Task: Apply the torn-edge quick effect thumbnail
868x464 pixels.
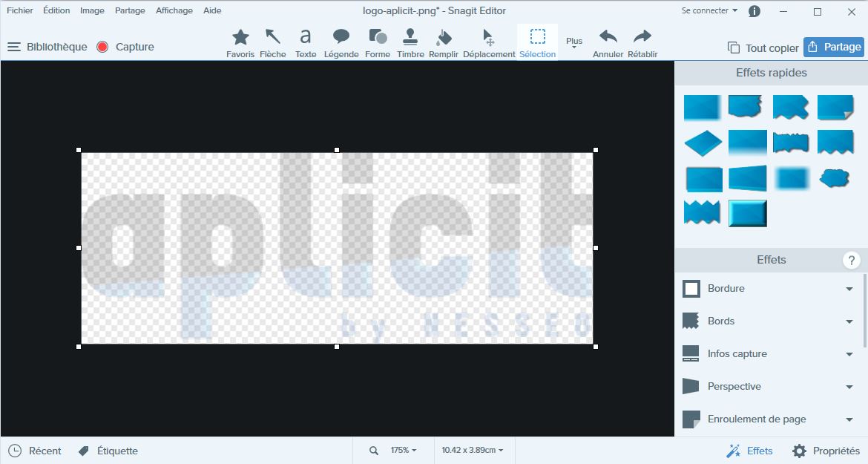Action: (x=746, y=108)
